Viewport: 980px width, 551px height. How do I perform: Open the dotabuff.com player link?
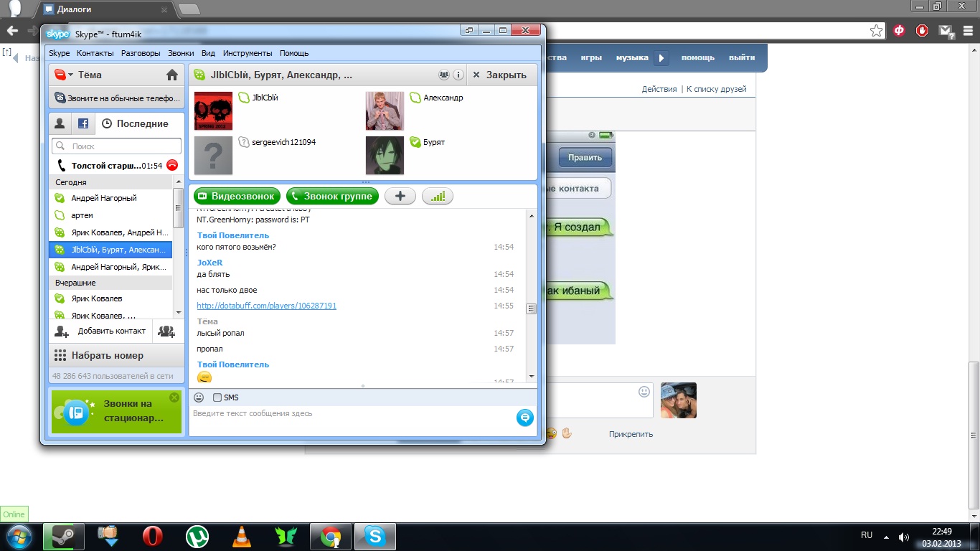coord(267,306)
